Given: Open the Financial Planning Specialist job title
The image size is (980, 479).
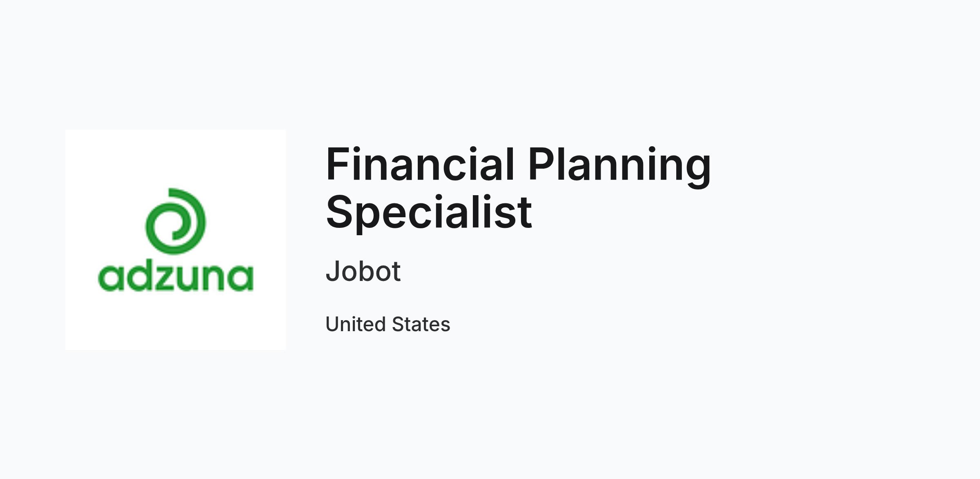Looking at the screenshot, I should coord(519,188).
